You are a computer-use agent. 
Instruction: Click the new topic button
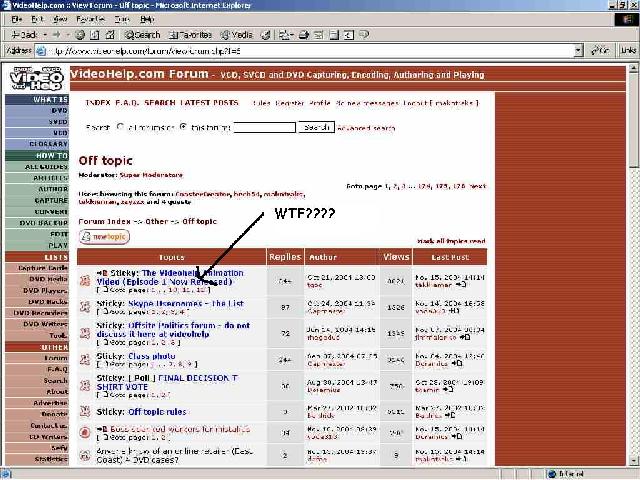(104, 237)
